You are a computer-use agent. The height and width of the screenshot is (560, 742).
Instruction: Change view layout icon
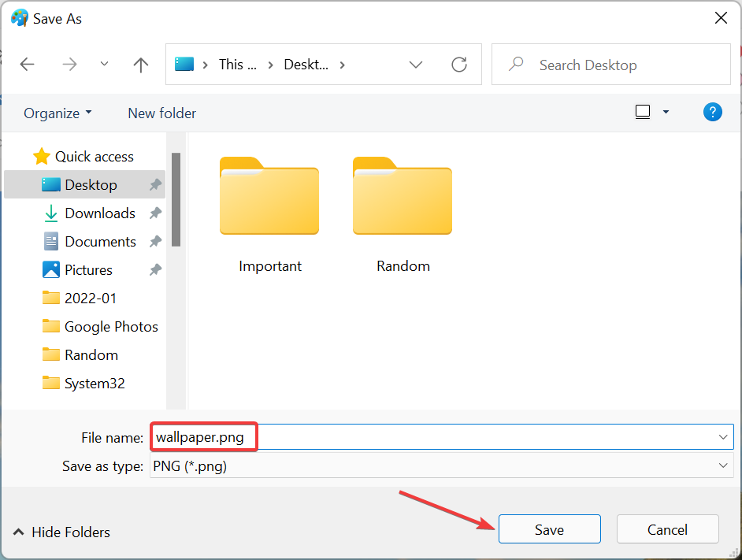(643, 112)
